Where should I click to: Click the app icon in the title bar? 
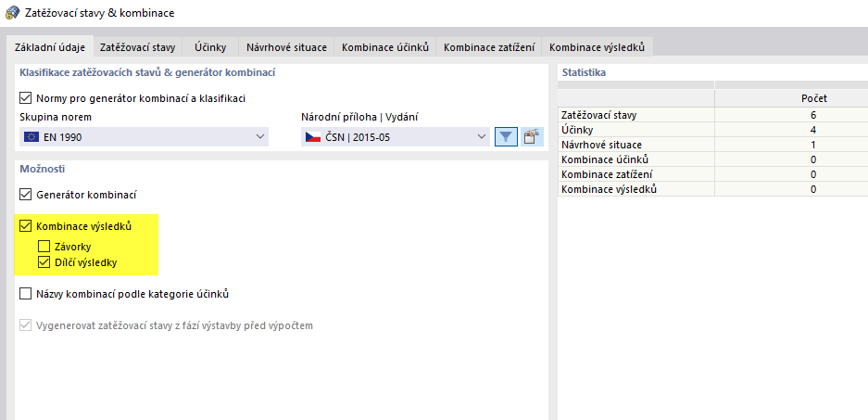tap(11, 13)
